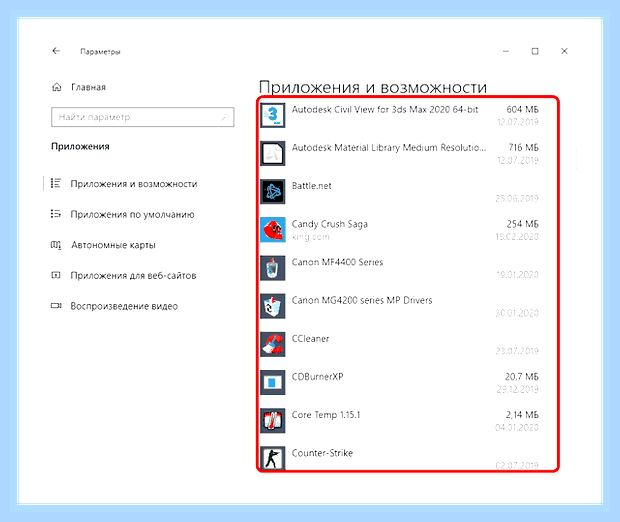Click the Найти параметр search field
Screen dimensions: 620x522
click(x=143, y=117)
